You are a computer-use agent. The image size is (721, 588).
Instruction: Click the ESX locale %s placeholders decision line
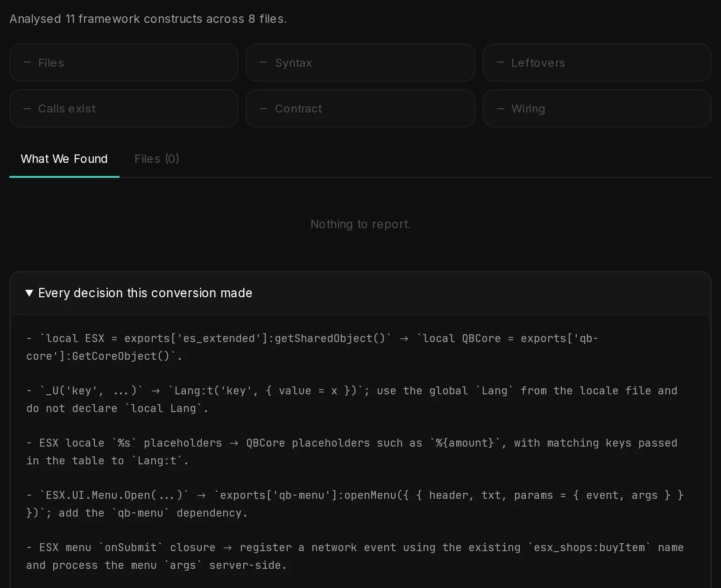point(352,452)
